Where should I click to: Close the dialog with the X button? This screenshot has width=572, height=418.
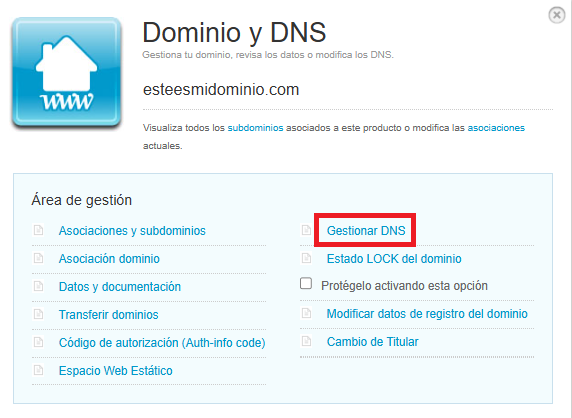[557, 15]
